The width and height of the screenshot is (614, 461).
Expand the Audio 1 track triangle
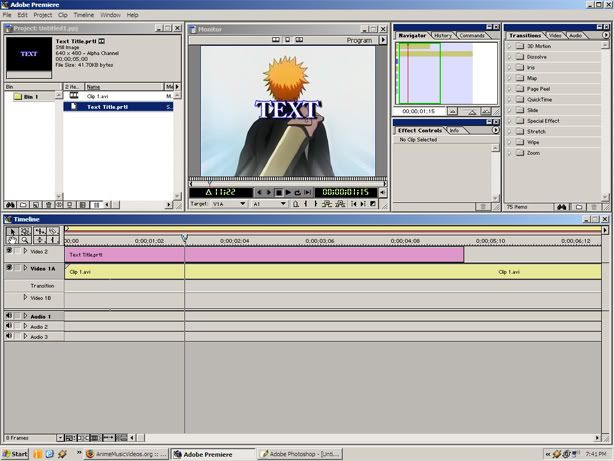click(x=25, y=316)
